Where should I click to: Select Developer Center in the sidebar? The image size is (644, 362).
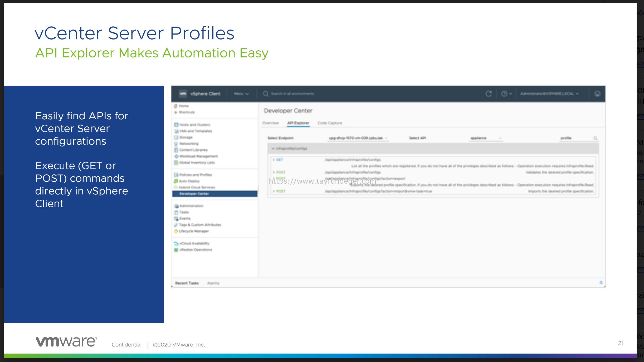click(x=214, y=194)
